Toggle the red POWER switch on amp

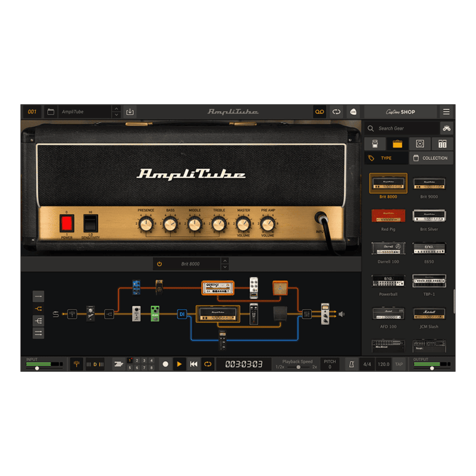67,223
